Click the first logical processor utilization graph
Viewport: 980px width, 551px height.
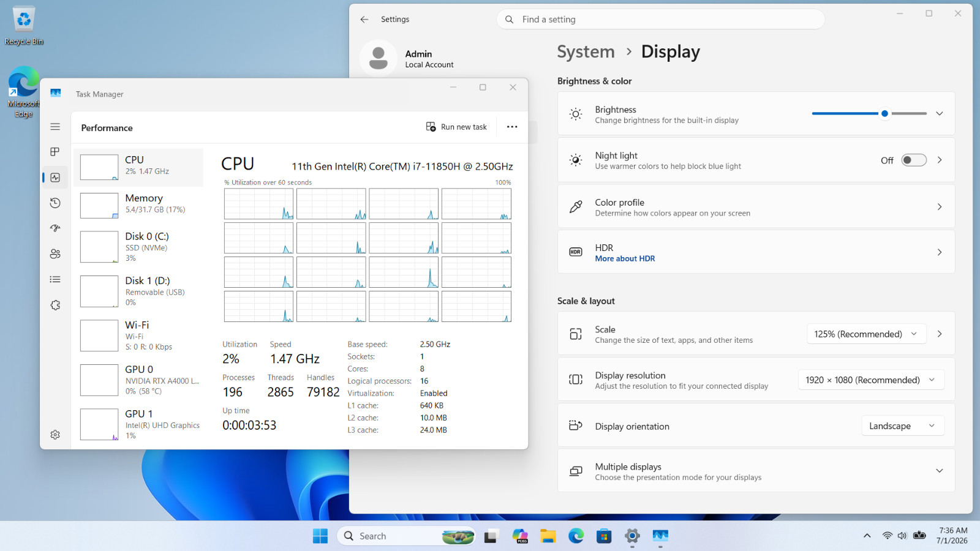coord(258,204)
